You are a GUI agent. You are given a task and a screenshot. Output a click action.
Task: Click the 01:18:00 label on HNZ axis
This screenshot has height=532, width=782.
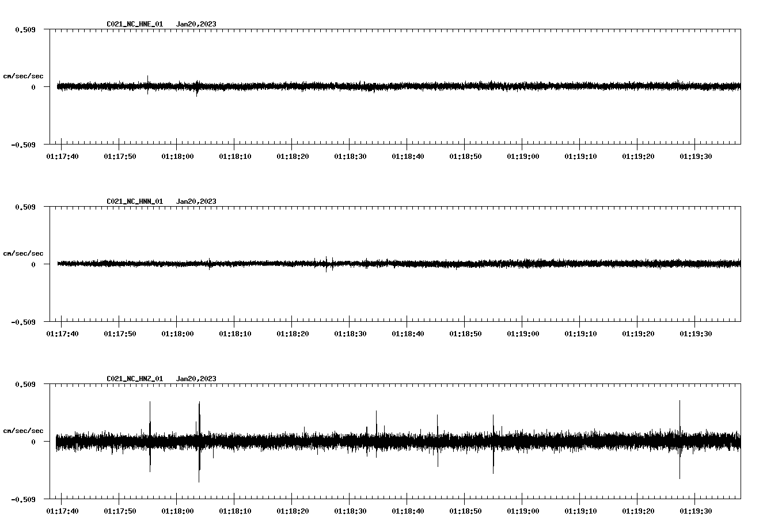(x=177, y=510)
